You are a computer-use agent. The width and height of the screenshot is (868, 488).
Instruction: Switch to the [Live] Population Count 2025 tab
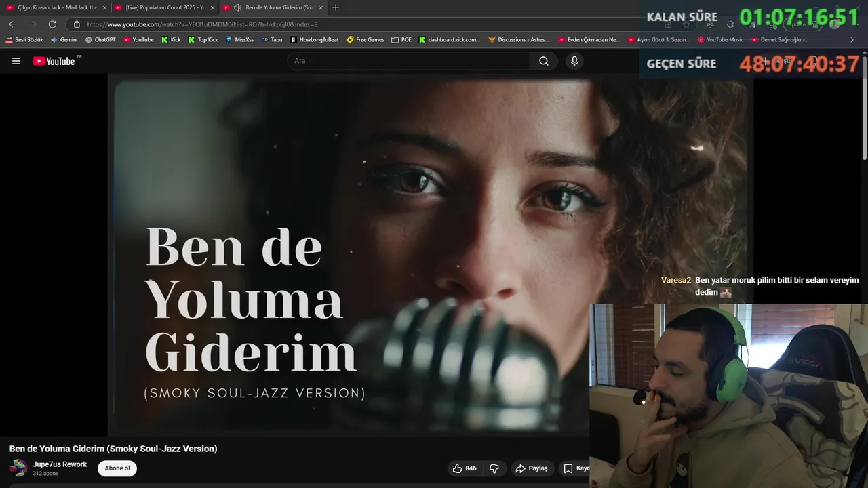click(165, 7)
